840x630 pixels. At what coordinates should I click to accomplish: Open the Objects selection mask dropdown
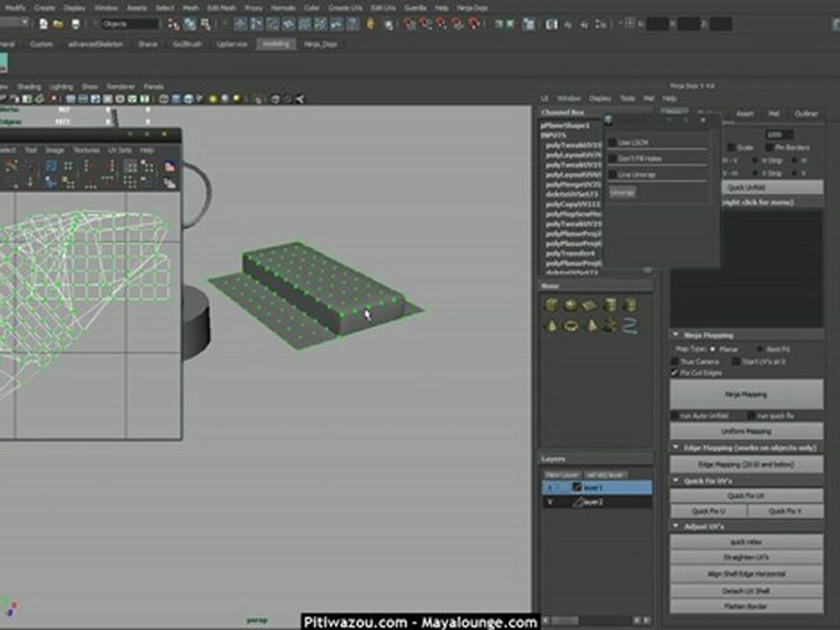click(130, 24)
